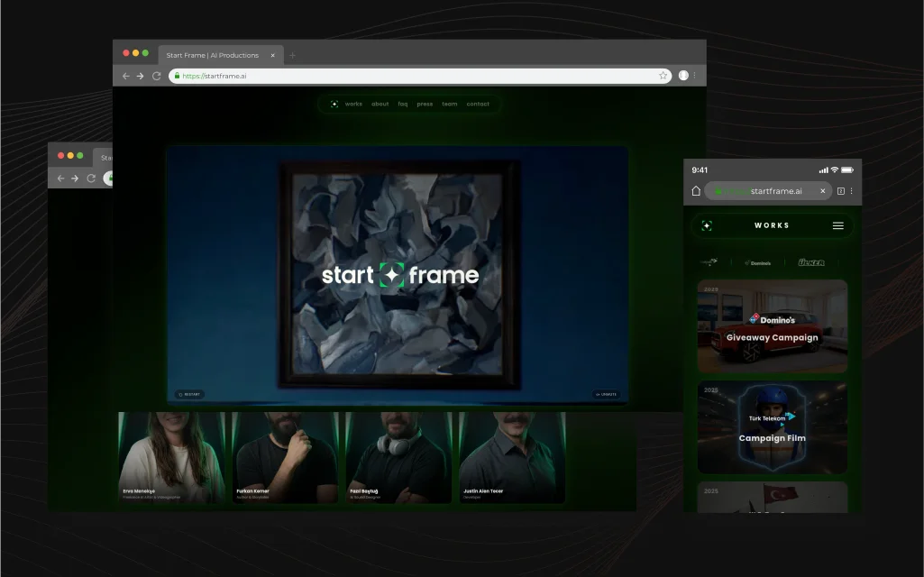Open Justin Alen Tecer's team card
The width and height of the screenshot is (924, 577).
pyautogui.click(x=512, y=457)
